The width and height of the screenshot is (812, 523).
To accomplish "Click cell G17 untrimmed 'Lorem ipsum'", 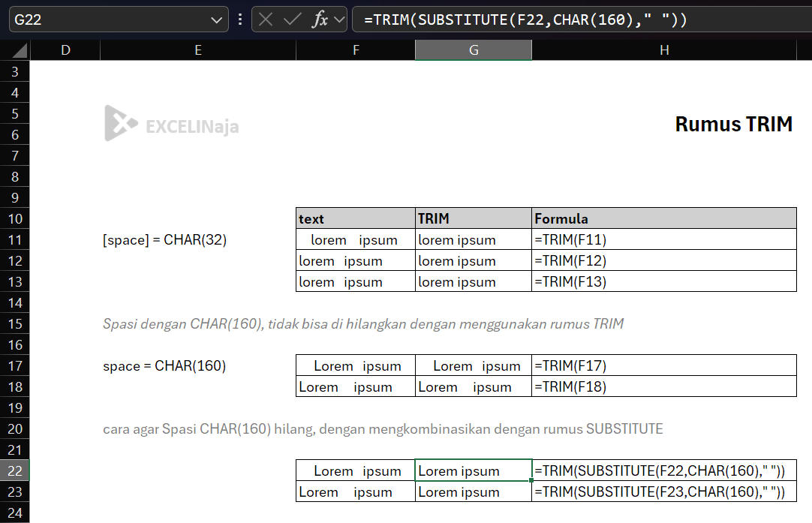I will pyautogui.click(x=474, y=365).
